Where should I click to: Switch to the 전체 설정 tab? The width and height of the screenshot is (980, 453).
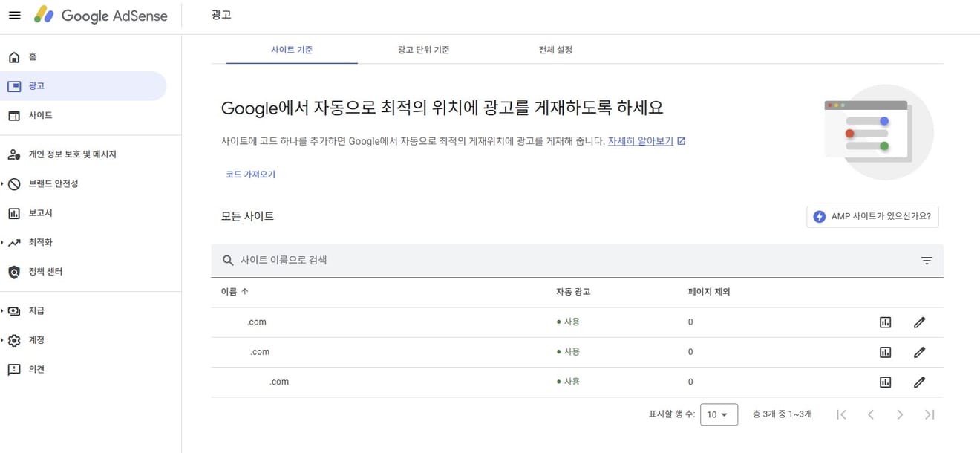[x=555, y=50]
